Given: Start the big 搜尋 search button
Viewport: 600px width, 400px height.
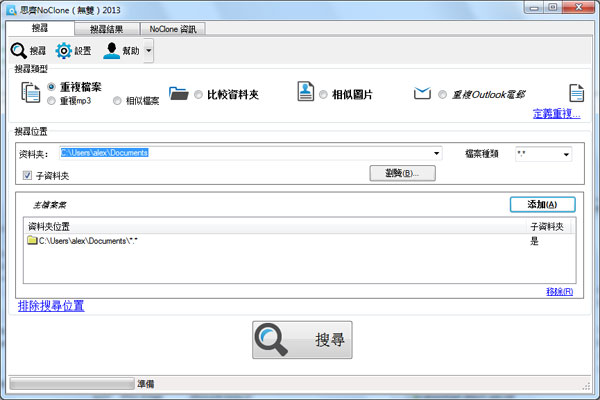Looking at the screenshot, I should pyautogui.click(x=302, y=340).
